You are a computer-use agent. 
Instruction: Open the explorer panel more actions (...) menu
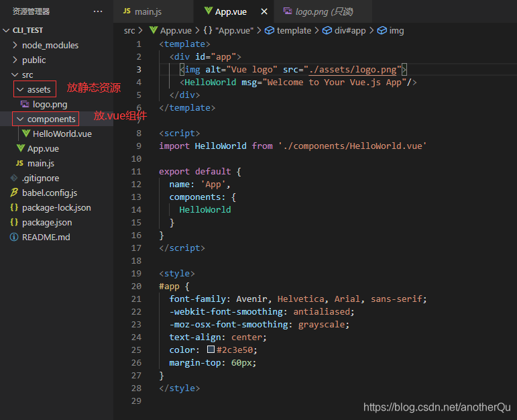pyautogui.click(x=98, y=11)
